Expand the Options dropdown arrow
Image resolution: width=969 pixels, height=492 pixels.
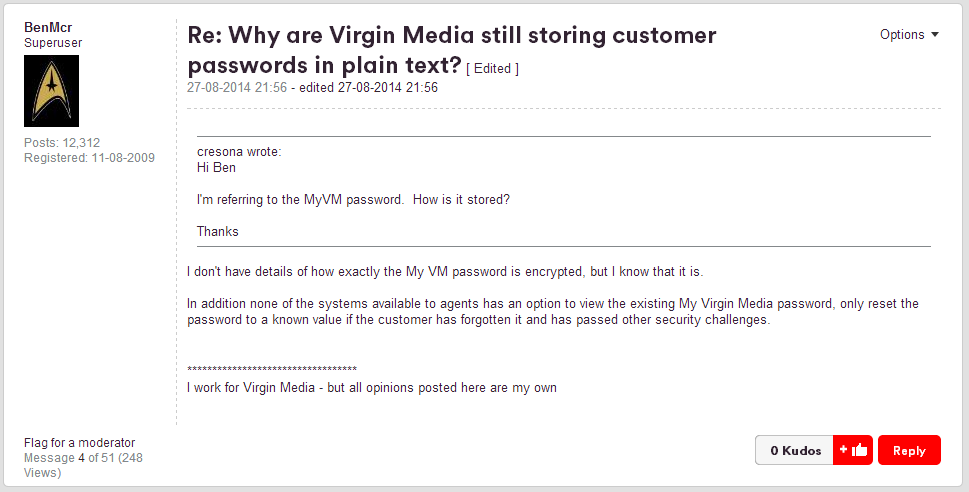coord(935,35)
